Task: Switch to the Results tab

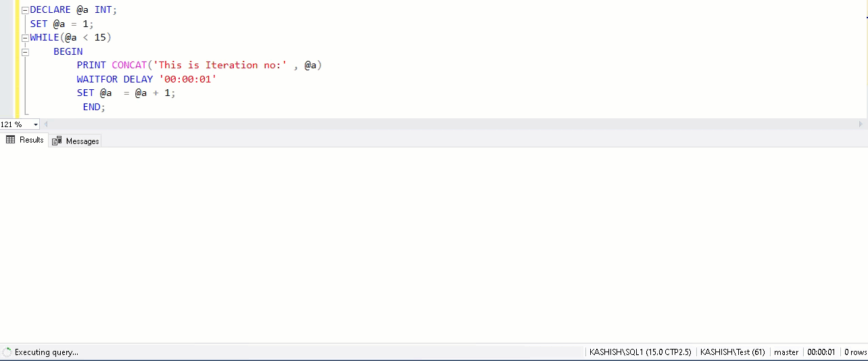Action: pyautogui.click(x=25, y=140)
